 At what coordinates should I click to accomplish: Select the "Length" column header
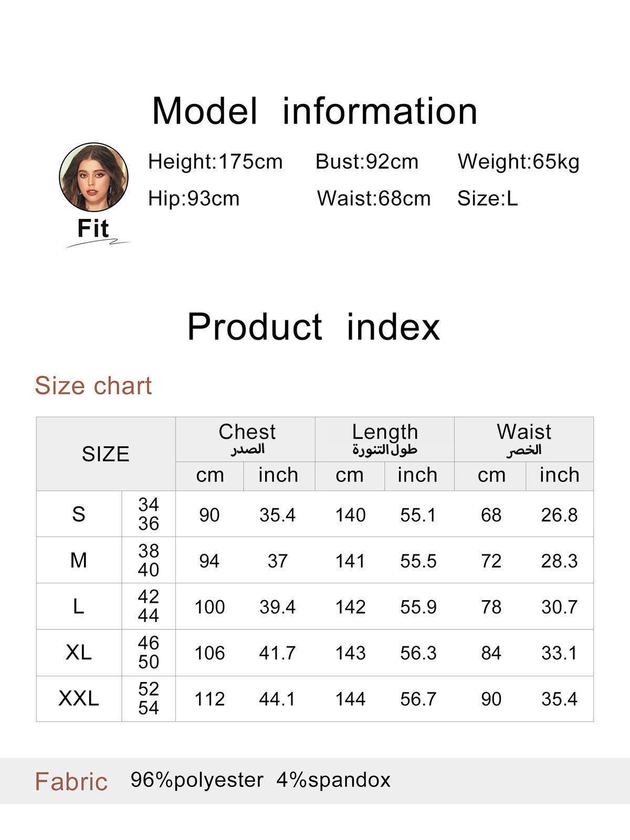(385, 432)
